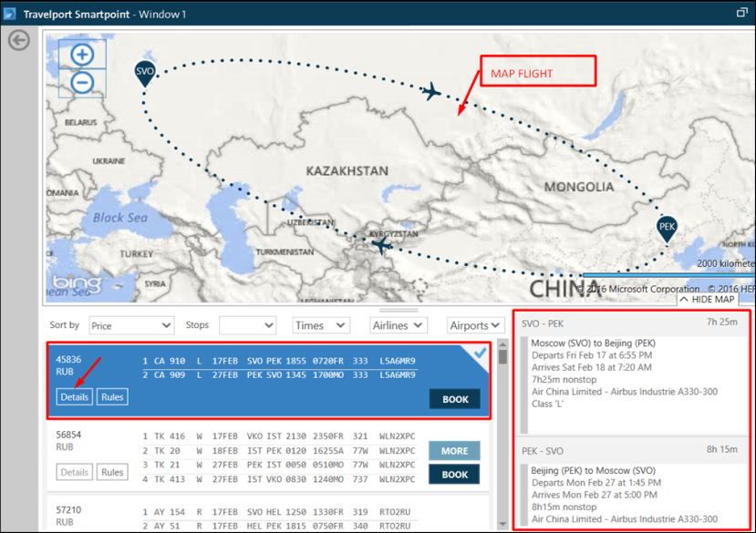Click the 56854 RUB price
This screenshot has height=533, width=756.
[x=68, y=440]
